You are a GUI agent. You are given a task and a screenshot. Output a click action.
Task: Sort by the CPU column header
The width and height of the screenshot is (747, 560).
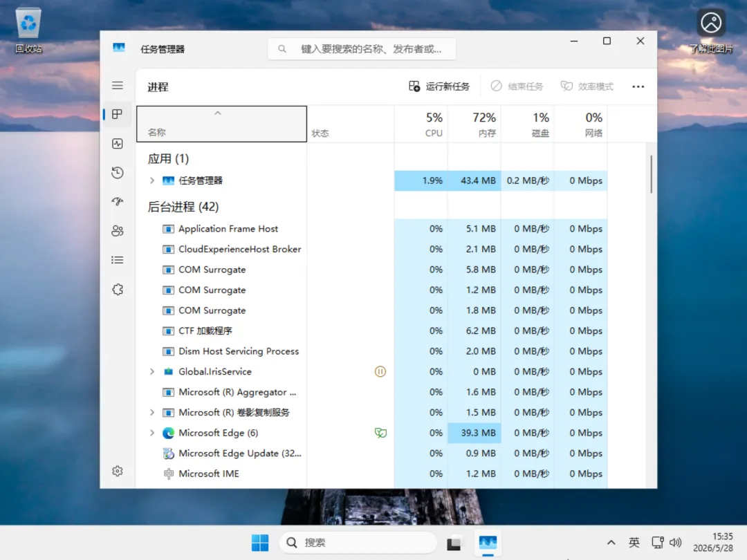click(x=421, y=124)
